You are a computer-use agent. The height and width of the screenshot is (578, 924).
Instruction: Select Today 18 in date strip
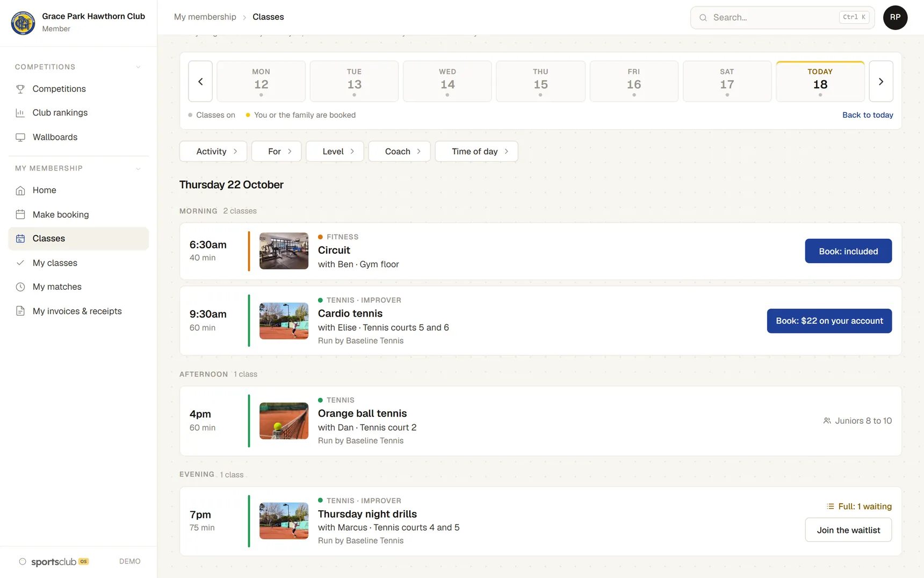pyautogui.click(x=820, y=82)
